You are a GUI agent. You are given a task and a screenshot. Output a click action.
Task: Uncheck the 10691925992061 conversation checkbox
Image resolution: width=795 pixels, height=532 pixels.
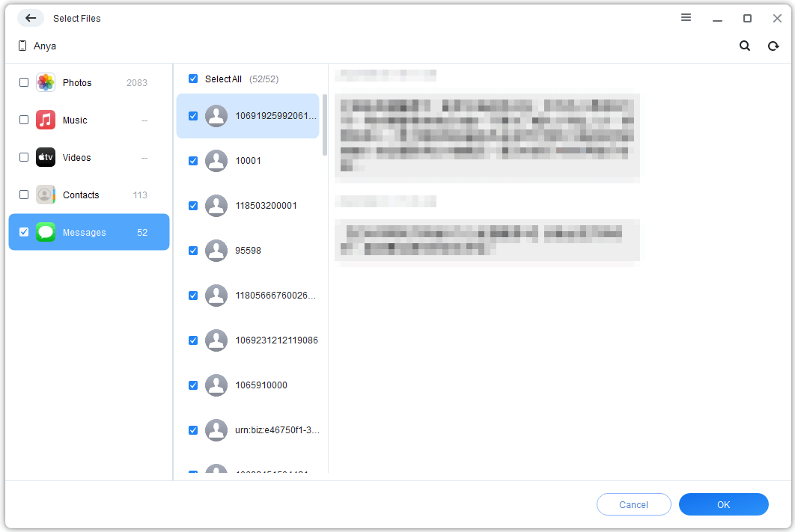click(x=193, y=116)
